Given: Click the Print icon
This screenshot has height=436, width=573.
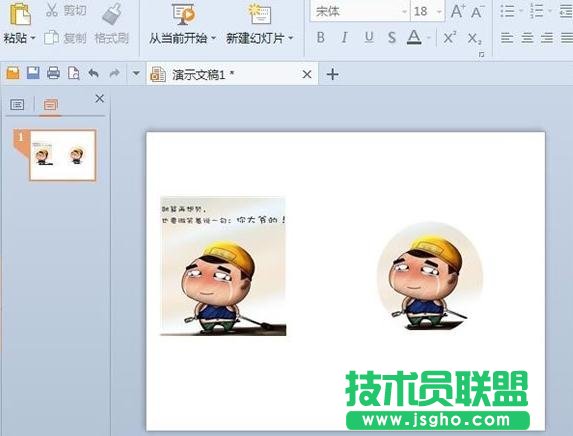Looking at the screenshot, I should [53, 73].
